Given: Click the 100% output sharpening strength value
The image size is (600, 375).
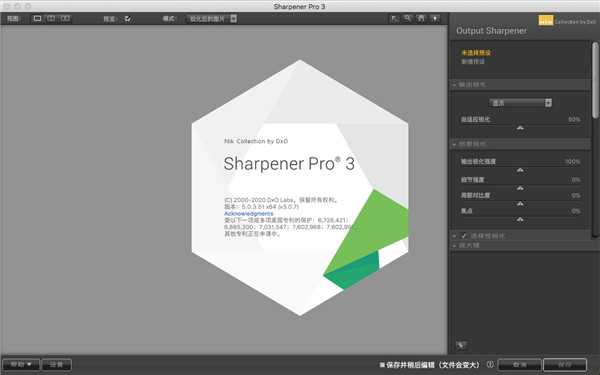Looking at the screenshot, I should pyautogui.click(x=572, y=161).
